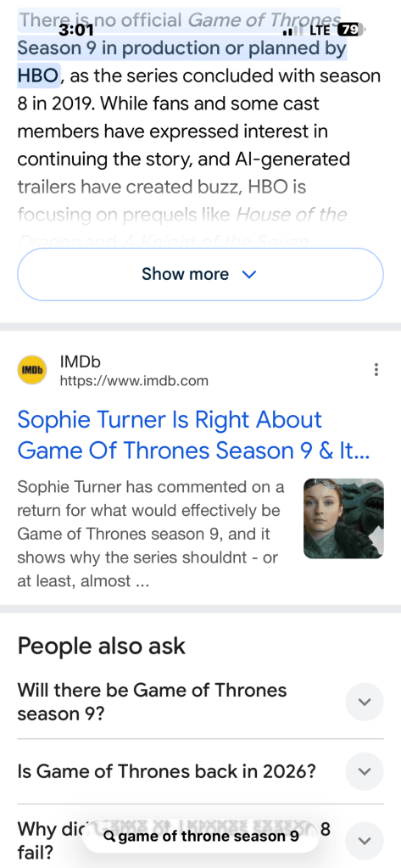Screen dimensions: 401x868
Task: Tap search field "game of throne season 9"
Action: pyautogui.click(x=200, y=836)
